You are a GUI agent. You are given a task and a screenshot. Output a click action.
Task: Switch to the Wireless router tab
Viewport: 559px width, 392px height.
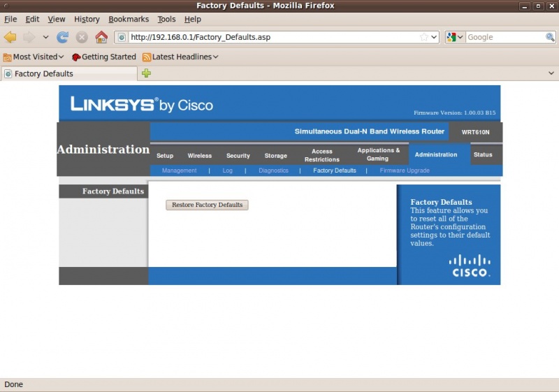(x=199, y=155)
